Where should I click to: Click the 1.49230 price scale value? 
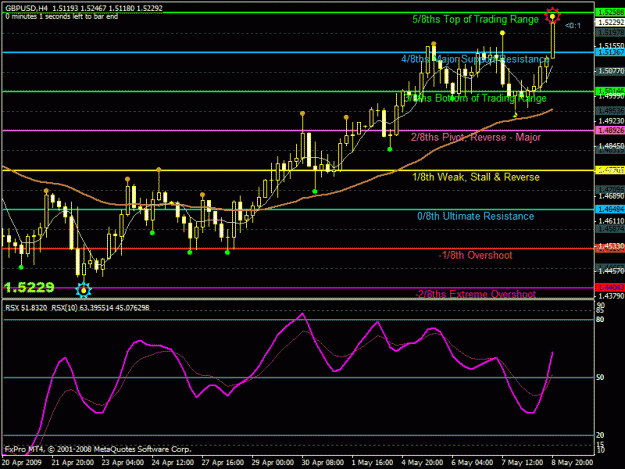(611, 121)
